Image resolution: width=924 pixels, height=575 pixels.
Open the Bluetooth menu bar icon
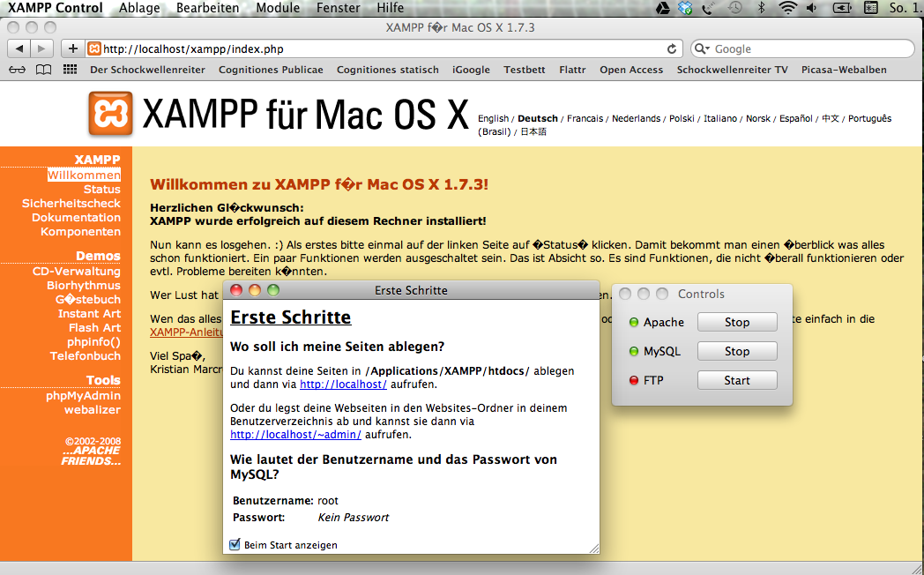762,8
